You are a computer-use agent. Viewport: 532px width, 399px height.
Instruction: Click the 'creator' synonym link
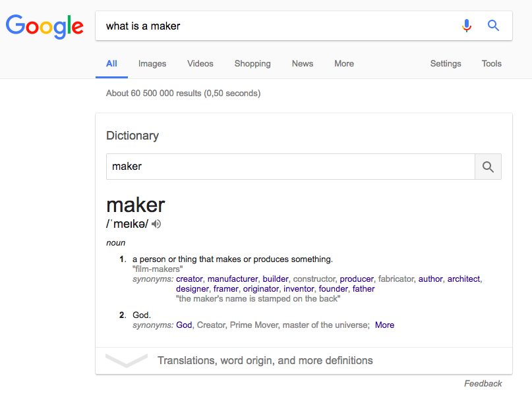[x=189, y=279]
